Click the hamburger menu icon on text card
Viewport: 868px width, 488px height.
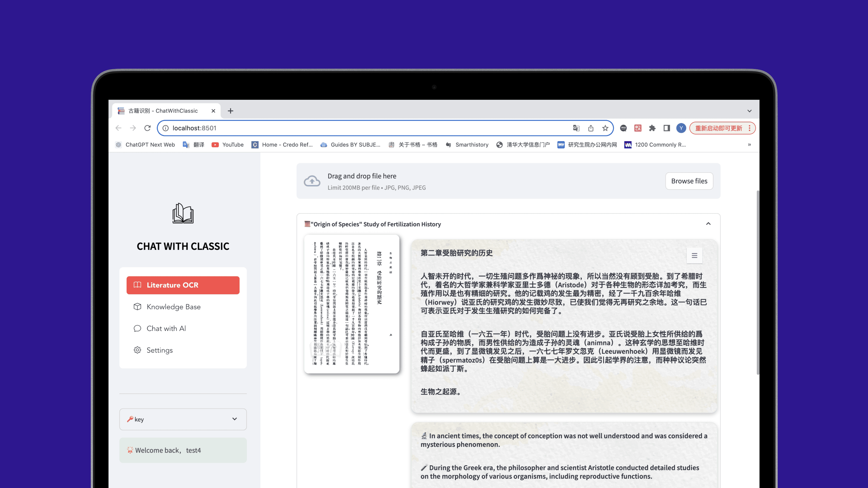[694, 256]
